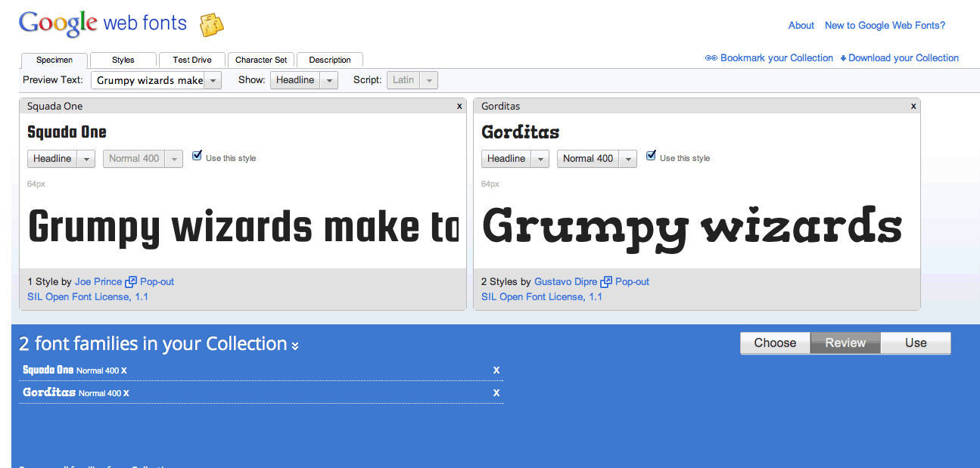Switch to the Styles tab
This screenshot has height=468, width=980.
[123, 60]
